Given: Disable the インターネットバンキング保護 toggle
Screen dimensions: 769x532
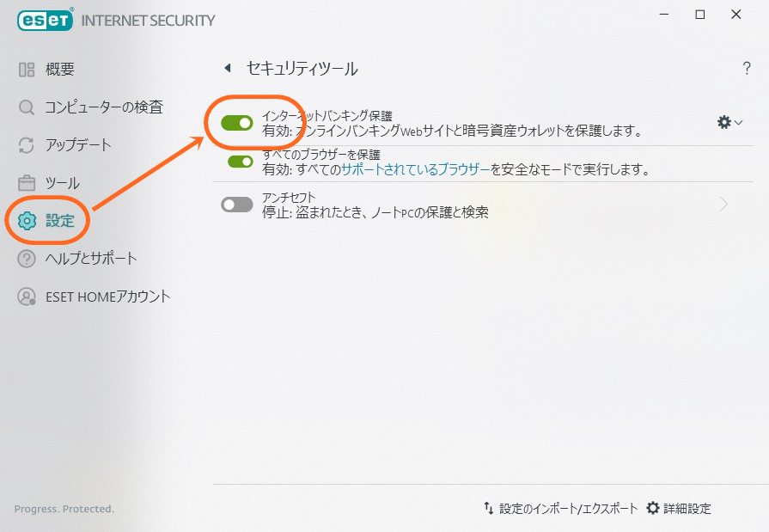Looking at the screenshot, I should coord(237,123).
